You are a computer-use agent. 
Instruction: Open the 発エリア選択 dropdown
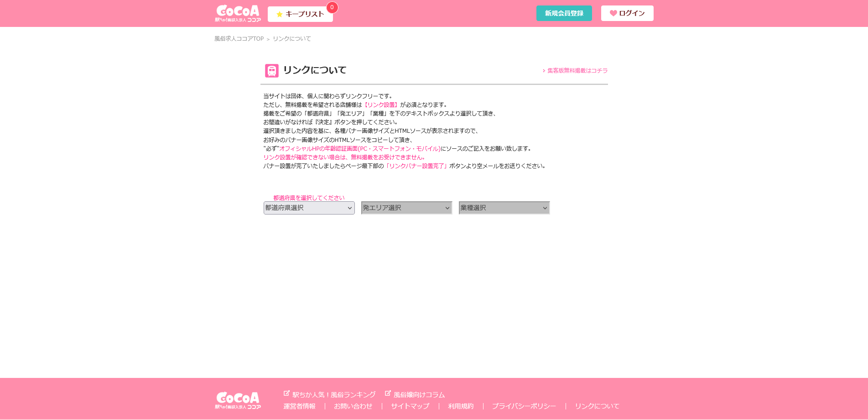click(407, 208)
